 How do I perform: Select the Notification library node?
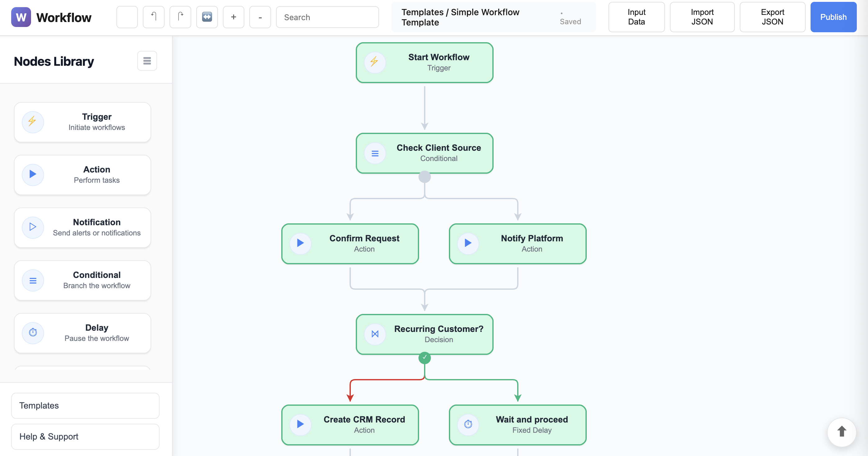83,227
